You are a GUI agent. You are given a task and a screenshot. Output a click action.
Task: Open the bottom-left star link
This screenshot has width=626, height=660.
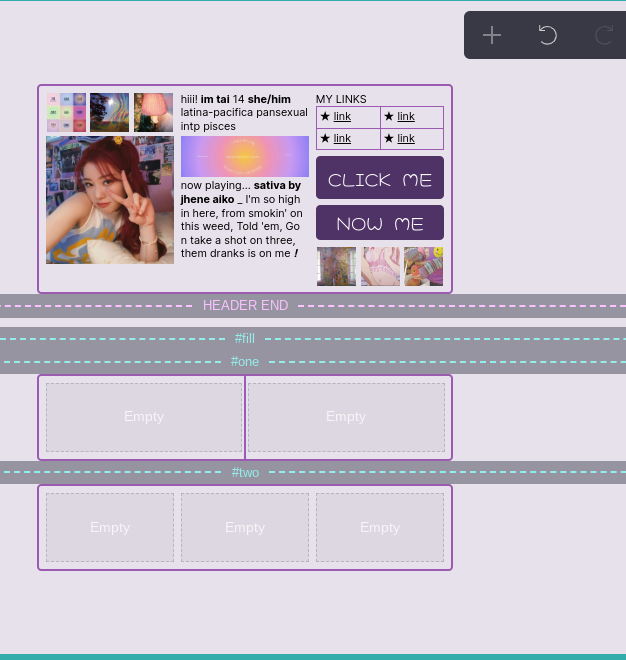pyautogui.click(x=342, y=138)
